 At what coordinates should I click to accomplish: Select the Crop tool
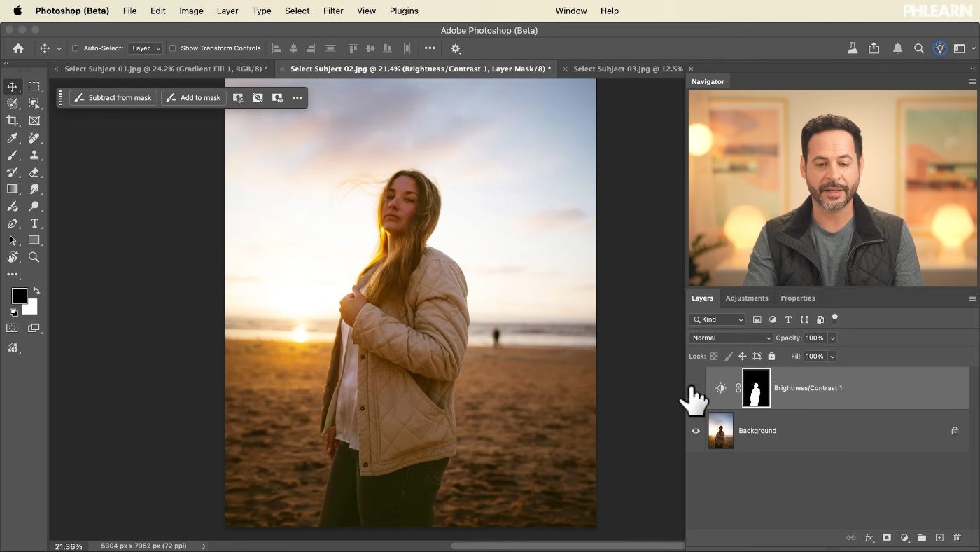(13, 120)
